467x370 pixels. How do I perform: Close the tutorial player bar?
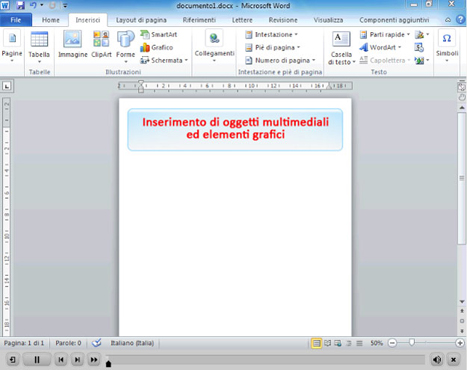pos(453,359)
